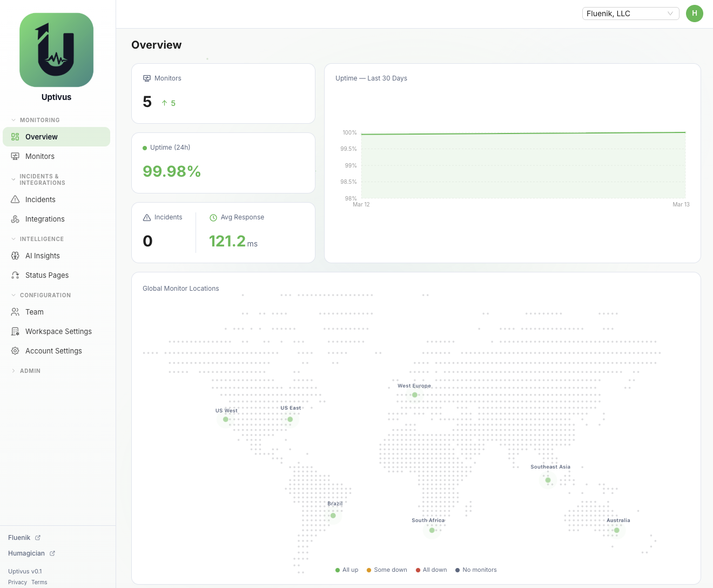The width and height of the screenshot is (713, 588).
Task: Select the Monitors screen icon in sidebar
Action: (x=15, y=156)
